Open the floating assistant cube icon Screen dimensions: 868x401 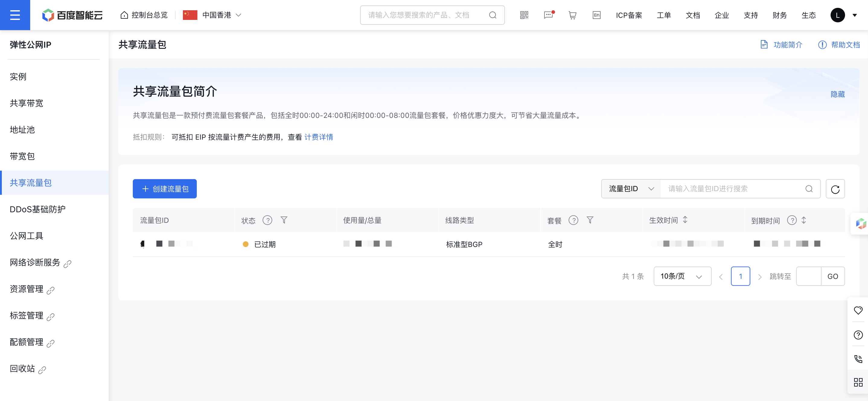(860, 223)
